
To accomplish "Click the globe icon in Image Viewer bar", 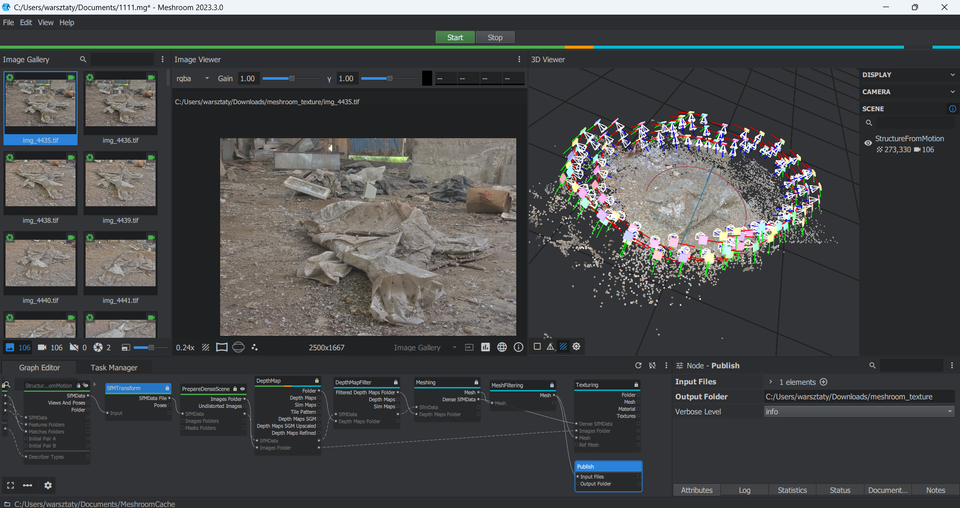I will (x=502, y=347).
